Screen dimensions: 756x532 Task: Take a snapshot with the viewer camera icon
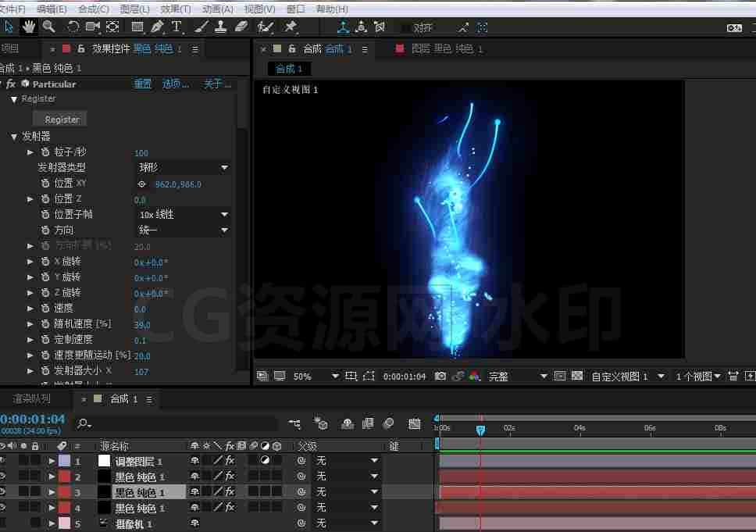click(x=440, y=377)
